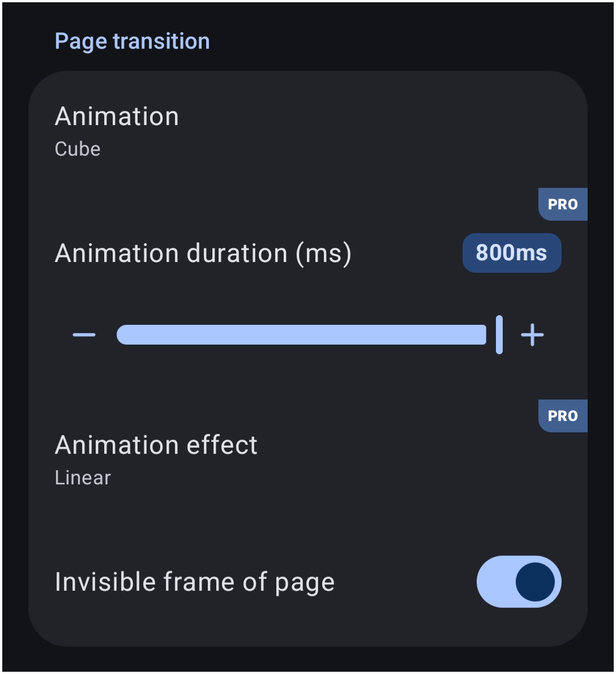Click the Page transition section header
Screen dimensions: 616x674
pyautogui.click(x=132, y=42)
